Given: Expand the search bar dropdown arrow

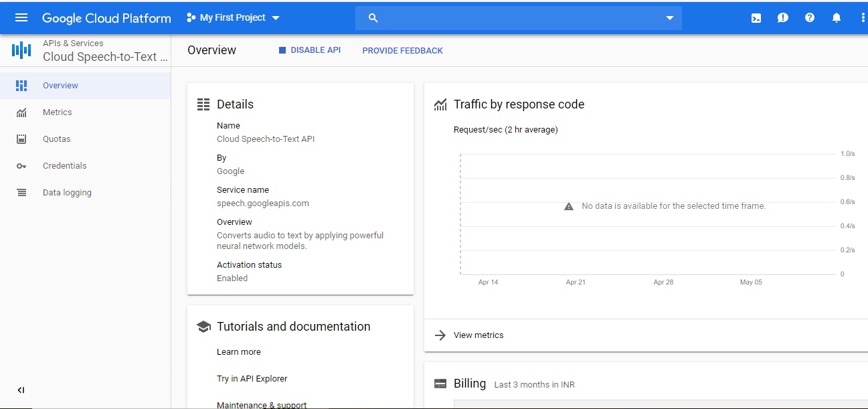Looking at the screenshot, I should pos(669,18).
